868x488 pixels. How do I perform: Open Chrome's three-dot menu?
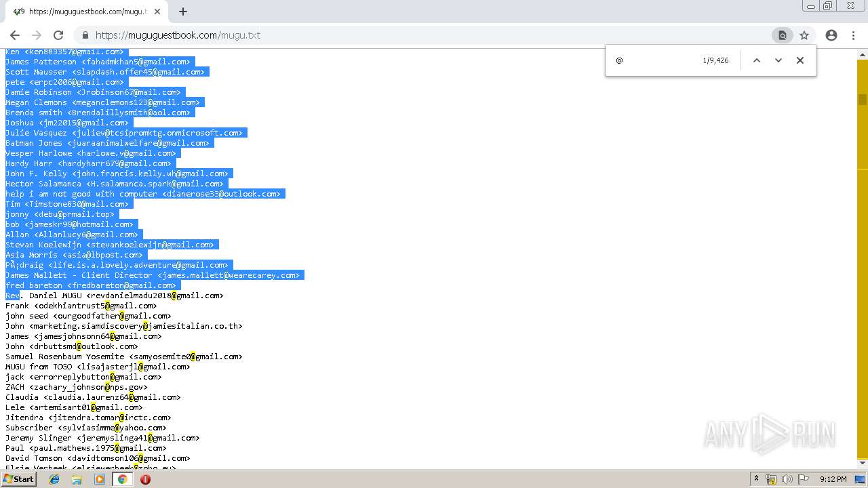(x=853, y=35)
